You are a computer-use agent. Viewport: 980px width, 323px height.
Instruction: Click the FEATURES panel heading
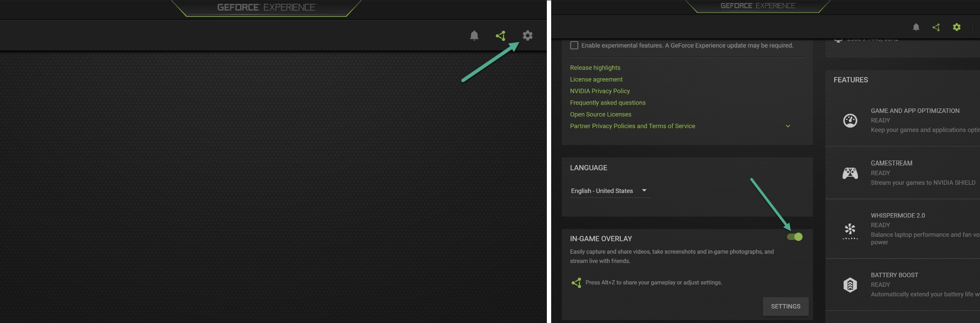point(851,80)
